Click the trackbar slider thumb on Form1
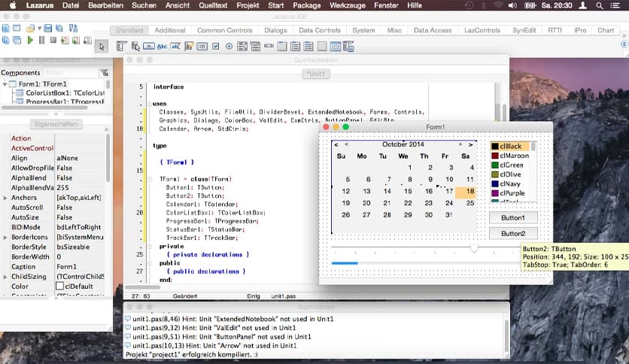This screenshot has width=629, height=364. (x=474, y=247)
